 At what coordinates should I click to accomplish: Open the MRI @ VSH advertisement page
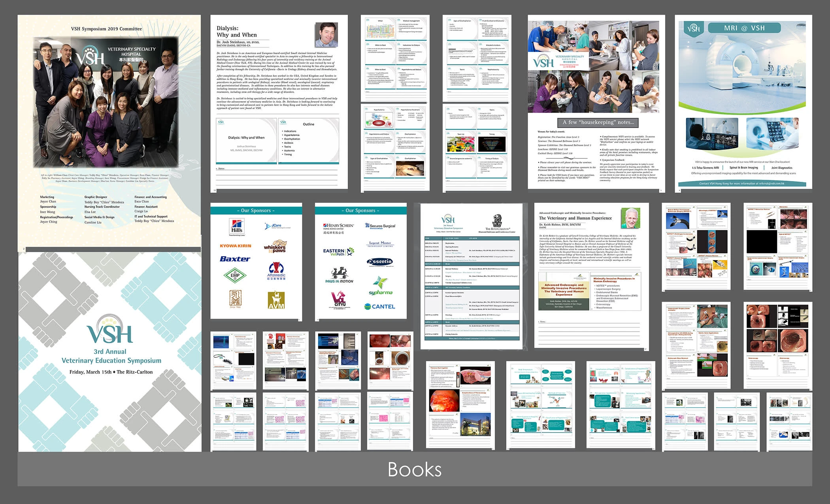[743, 102]
